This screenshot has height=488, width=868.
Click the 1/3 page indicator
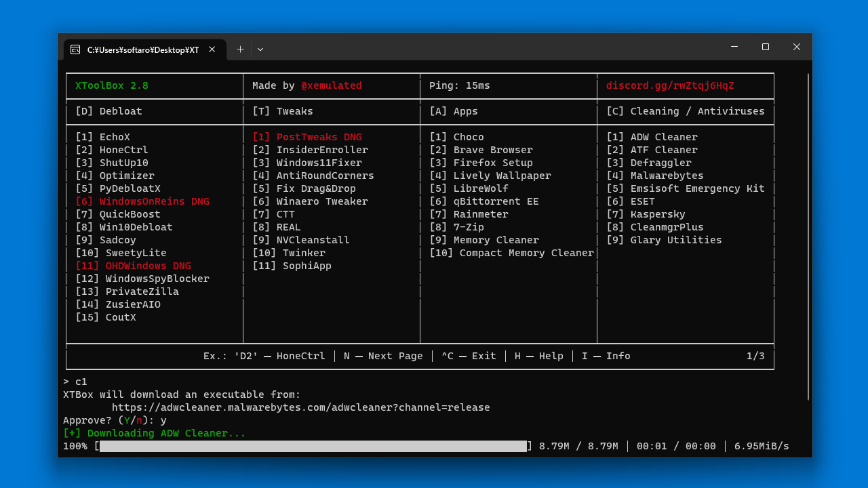click(755, 356)
